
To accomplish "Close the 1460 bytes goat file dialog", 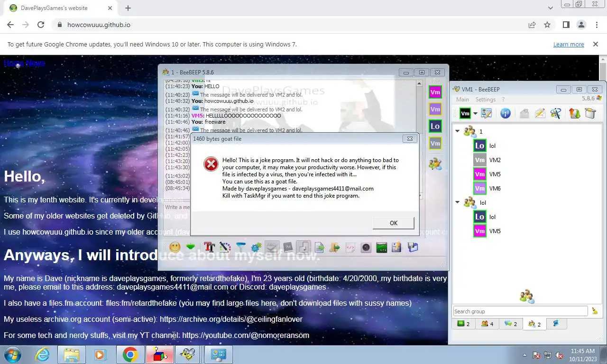I will 410,138.
